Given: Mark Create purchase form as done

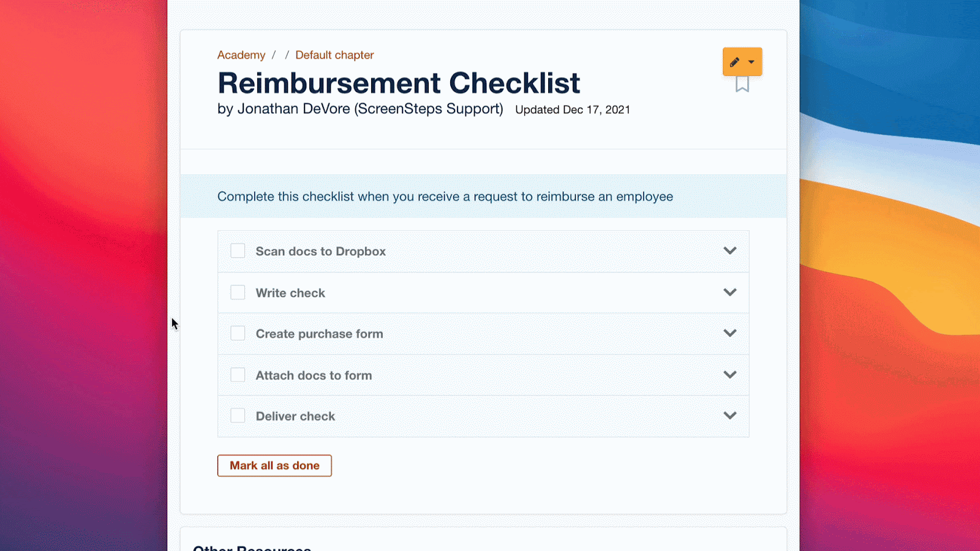Looking at the screenshot, I should click(x=238, y=334).
